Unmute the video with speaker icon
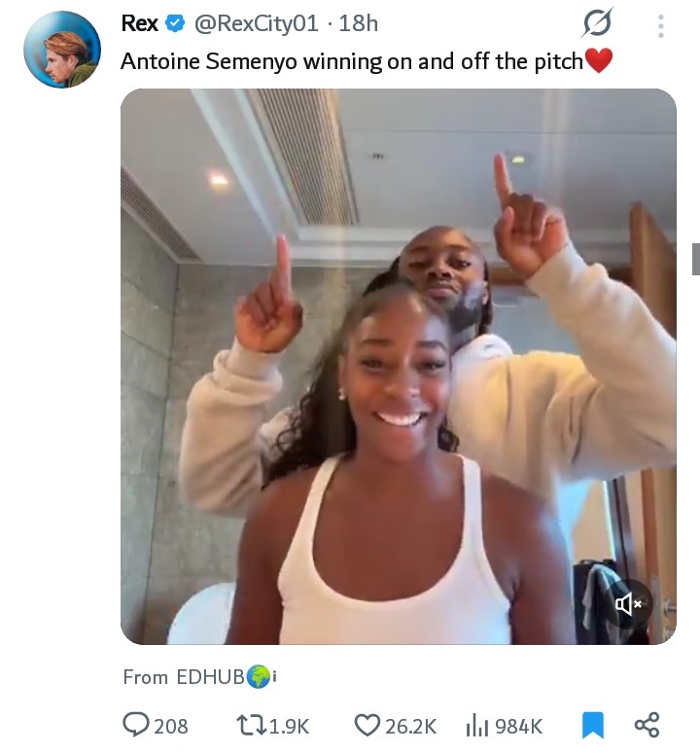Viewport: 700px width, 753px height. tap(628, 604)
